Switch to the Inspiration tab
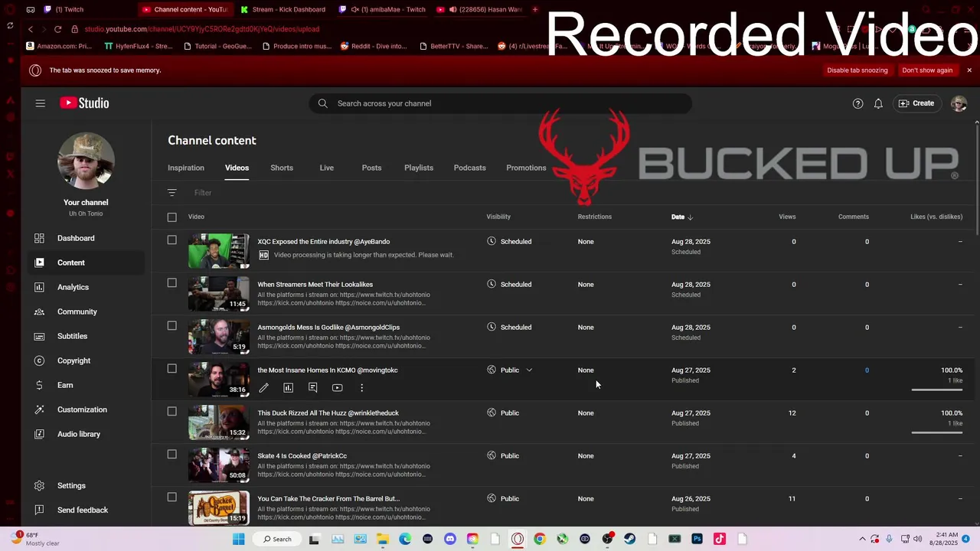The image size is (980, 551). point(186,168)
